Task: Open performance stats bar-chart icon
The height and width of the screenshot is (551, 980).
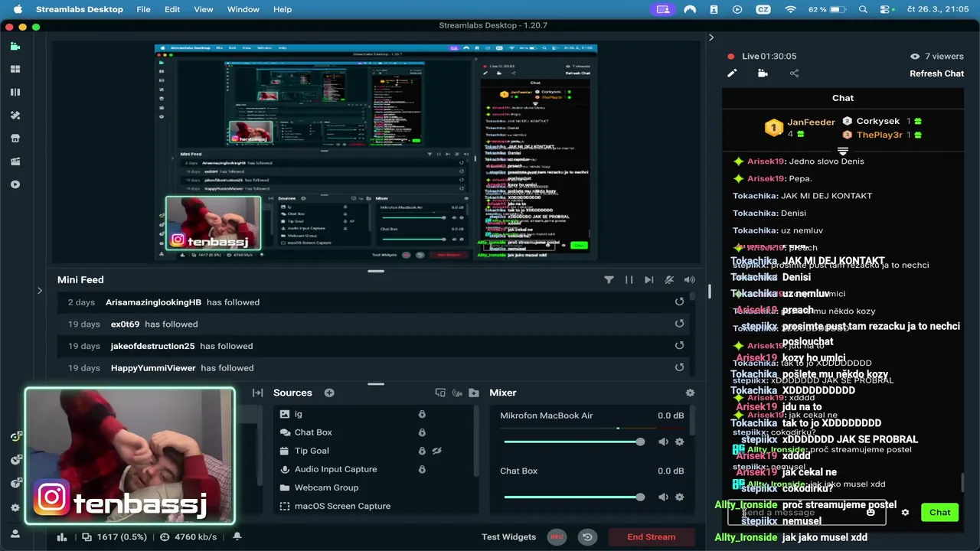Action: click(62, 537)
